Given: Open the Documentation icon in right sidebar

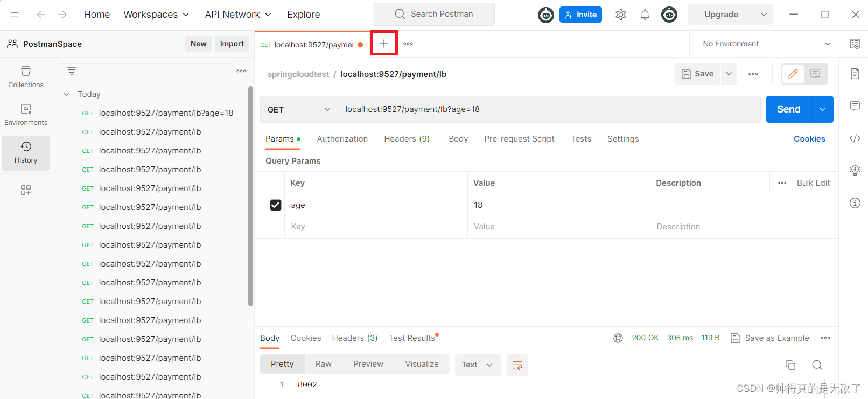Looking at the screenshot, I should pyautogui.click(x=855, y=74).
